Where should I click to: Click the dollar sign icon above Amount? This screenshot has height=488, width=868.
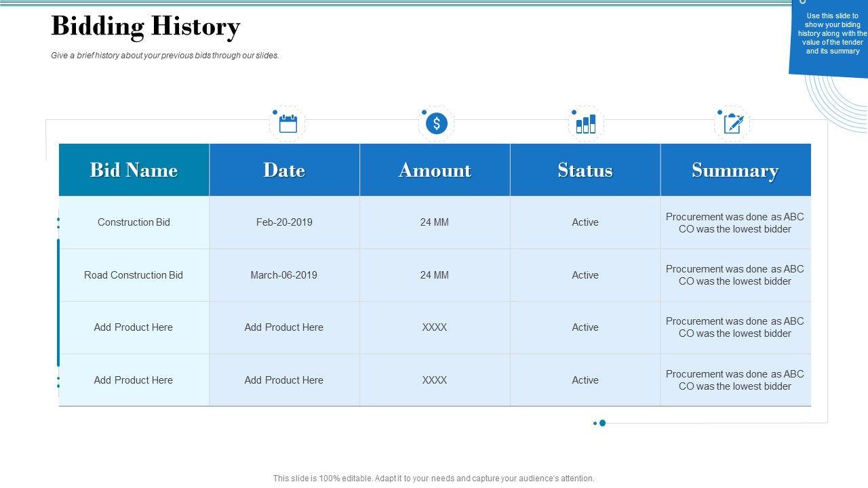437,123
